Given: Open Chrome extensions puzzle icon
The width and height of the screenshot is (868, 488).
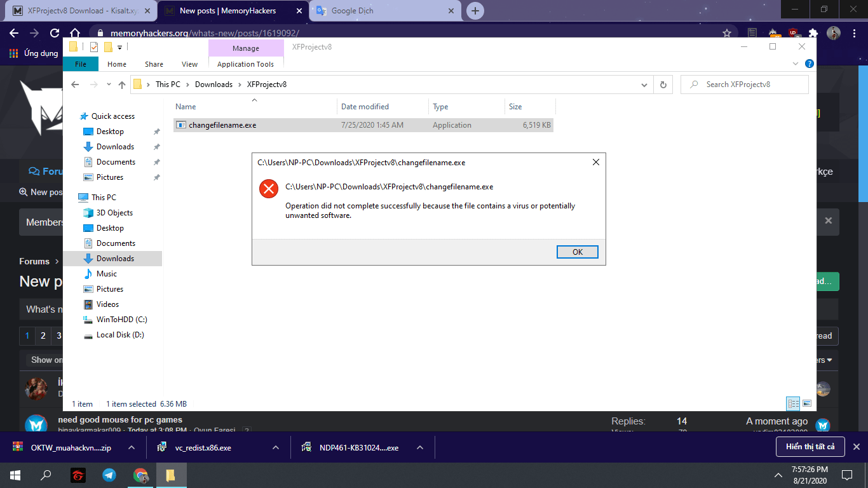Looking at the screenshot, I should [813, 33].
